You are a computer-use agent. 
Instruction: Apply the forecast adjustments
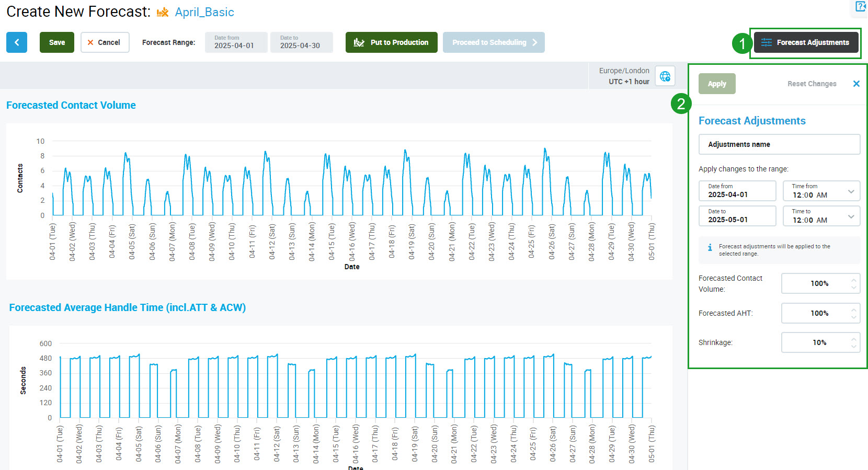717,84
